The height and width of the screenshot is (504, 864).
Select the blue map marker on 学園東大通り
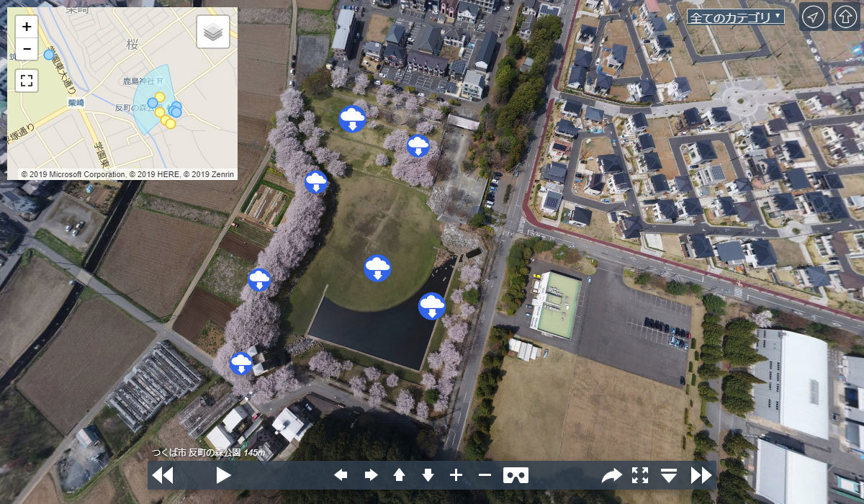coord(49,55)
